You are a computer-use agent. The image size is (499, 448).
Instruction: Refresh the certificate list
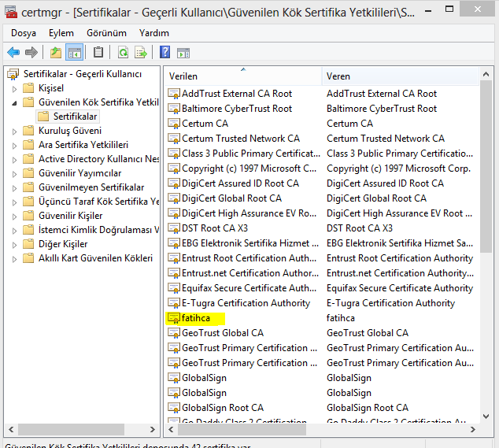point(123,52)
